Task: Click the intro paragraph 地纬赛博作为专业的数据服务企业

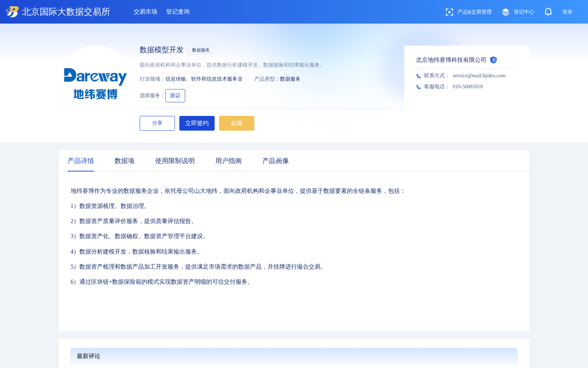Action: pos(238,191)
